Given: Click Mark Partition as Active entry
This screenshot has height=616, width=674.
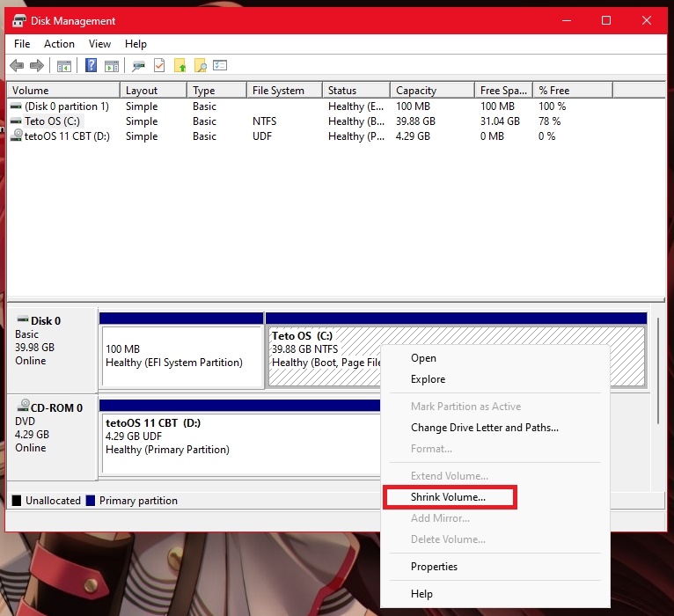Looking at the screenshot, I should click(495, 407).
